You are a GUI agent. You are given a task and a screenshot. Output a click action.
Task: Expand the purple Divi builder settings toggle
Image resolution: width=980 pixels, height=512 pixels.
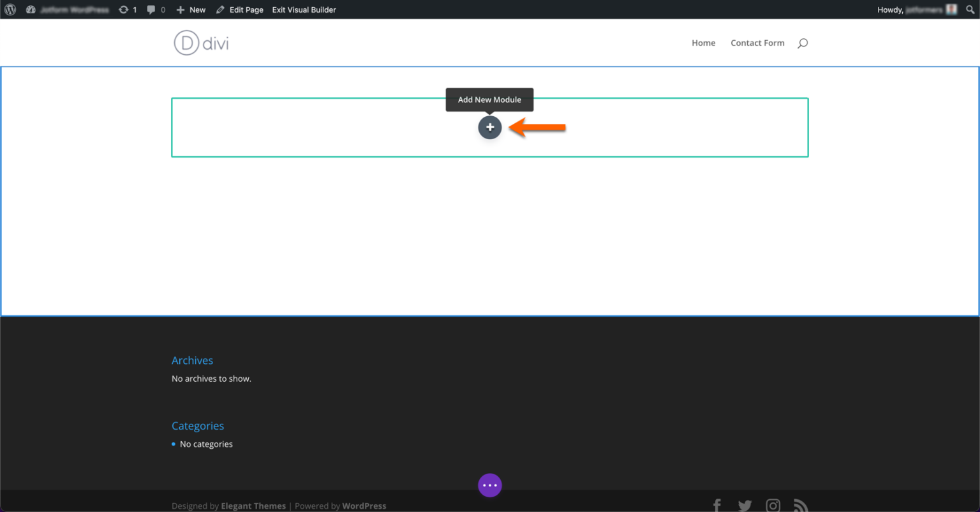[489, 485]
